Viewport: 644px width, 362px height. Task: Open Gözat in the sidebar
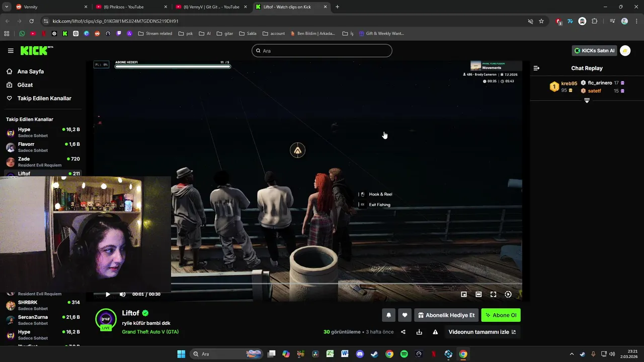click(x=25, y=85)
